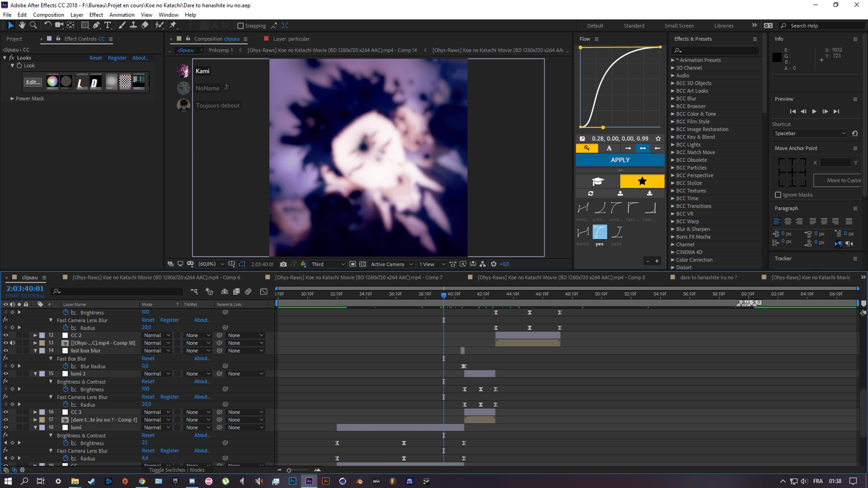868x488 pixels.
Task: Check the Ignore Masks checkbox
Action: 778,195
